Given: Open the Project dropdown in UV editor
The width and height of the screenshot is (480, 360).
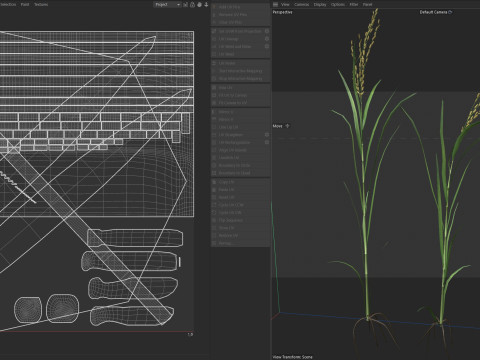Looking at the screenshot, I should [x=167, y=5].
